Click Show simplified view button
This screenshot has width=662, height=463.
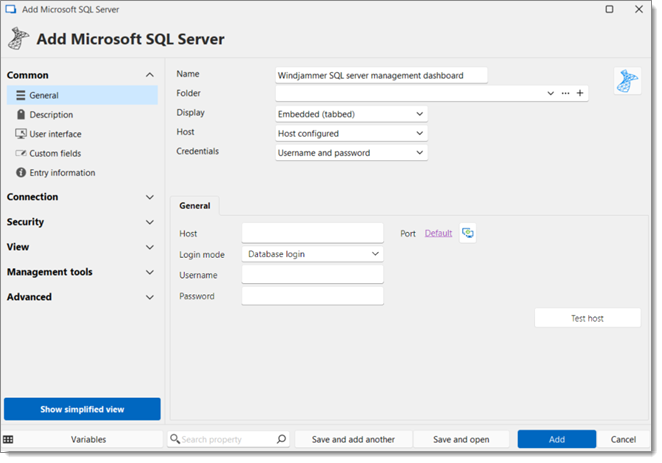click(82, 409)
